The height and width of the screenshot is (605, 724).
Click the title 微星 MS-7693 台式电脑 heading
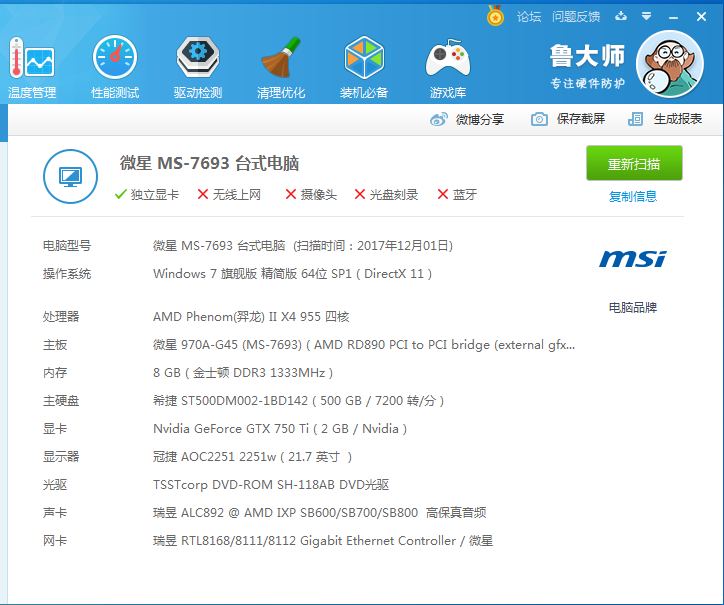click(x=209, y=163)
